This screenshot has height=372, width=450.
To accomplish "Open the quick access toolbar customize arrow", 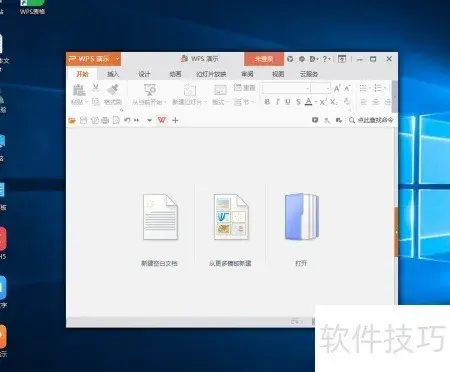I will click(x=149, y=120).
